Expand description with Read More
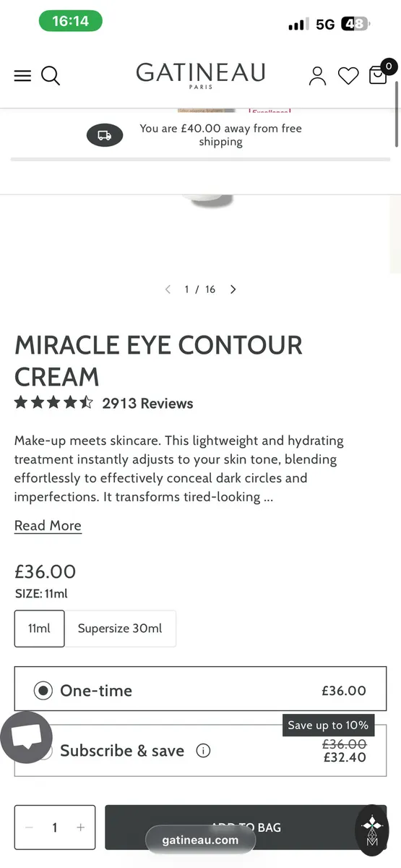This screenshot has height=868, width=401. 48,526
